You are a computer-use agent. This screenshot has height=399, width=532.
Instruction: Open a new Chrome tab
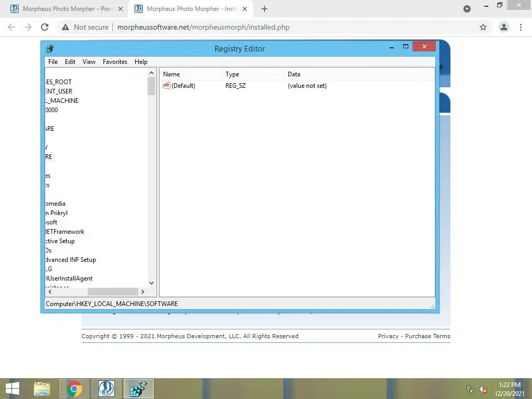pyautogui.click(x=264, y=9)
